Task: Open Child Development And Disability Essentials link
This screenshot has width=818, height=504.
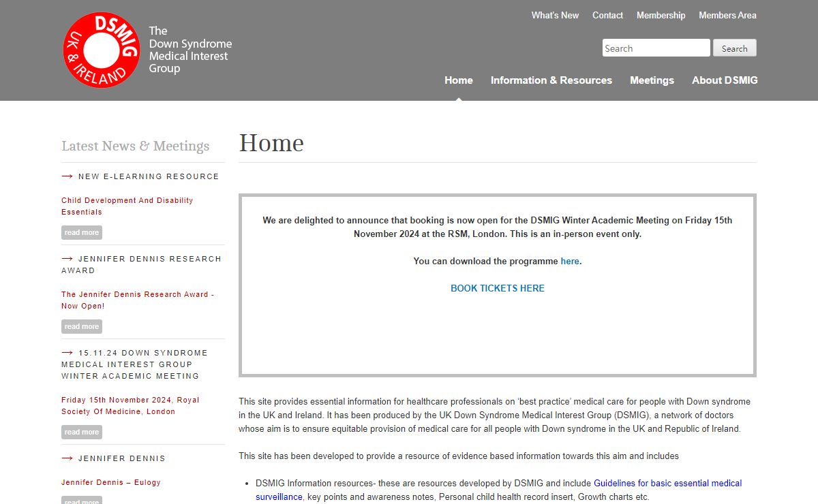Action: [x=127, y=206]
